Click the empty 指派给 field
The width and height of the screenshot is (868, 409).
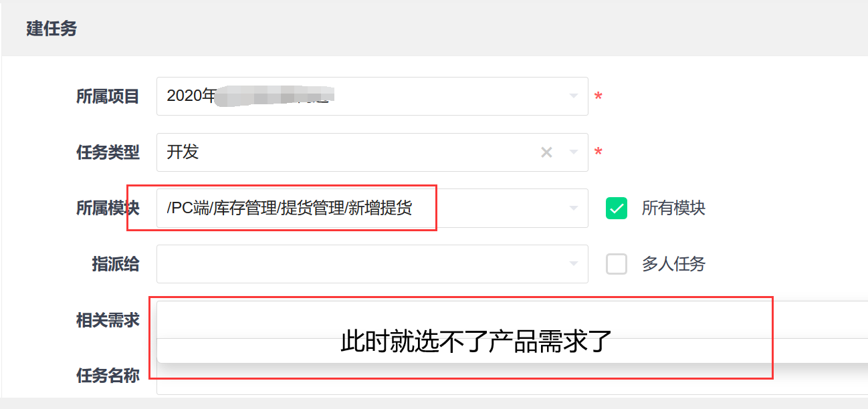[x=372, y=264]
